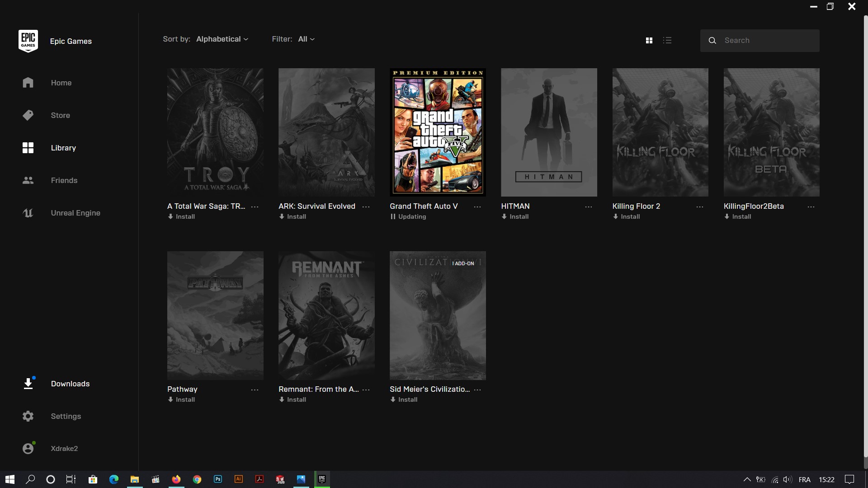Open Killing Floor 2 cover art
This screenshot has height=488, width=868.
pyautogui.click(x=660, y=132)
